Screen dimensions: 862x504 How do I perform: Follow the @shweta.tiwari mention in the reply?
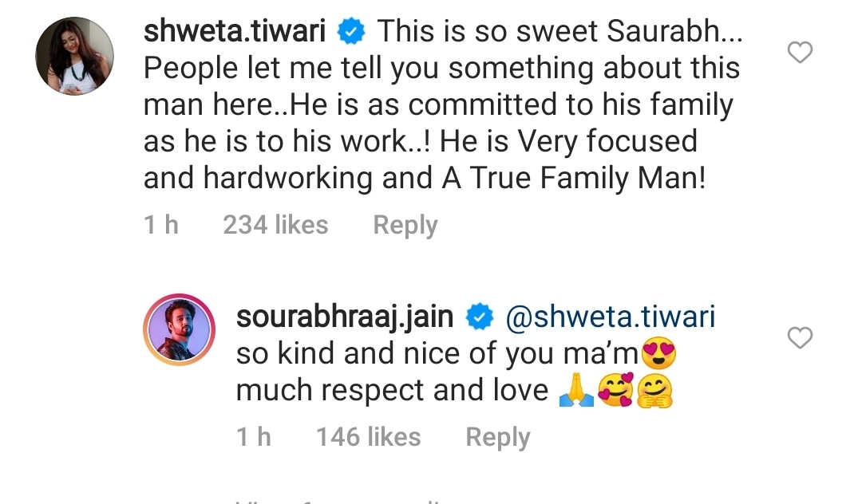611,317
